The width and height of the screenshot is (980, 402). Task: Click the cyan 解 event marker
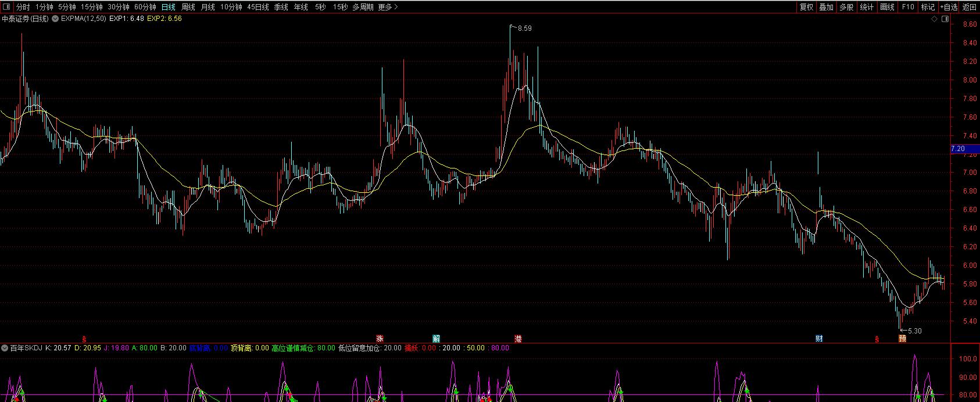coord(436,339)
